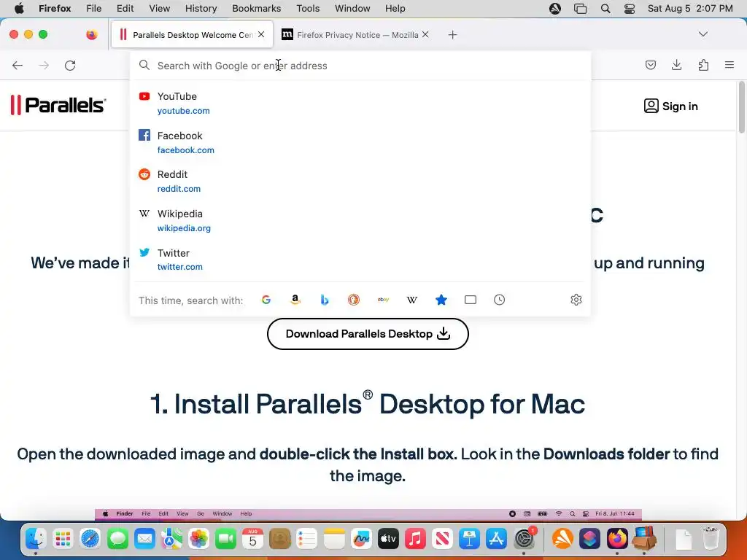Search history using the clock icon
Screen dimensions: 747x560
499,300
